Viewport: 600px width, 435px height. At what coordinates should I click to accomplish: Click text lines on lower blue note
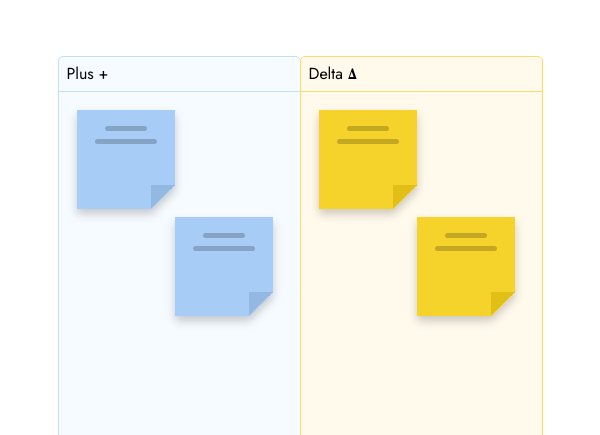tap(224, 242)
